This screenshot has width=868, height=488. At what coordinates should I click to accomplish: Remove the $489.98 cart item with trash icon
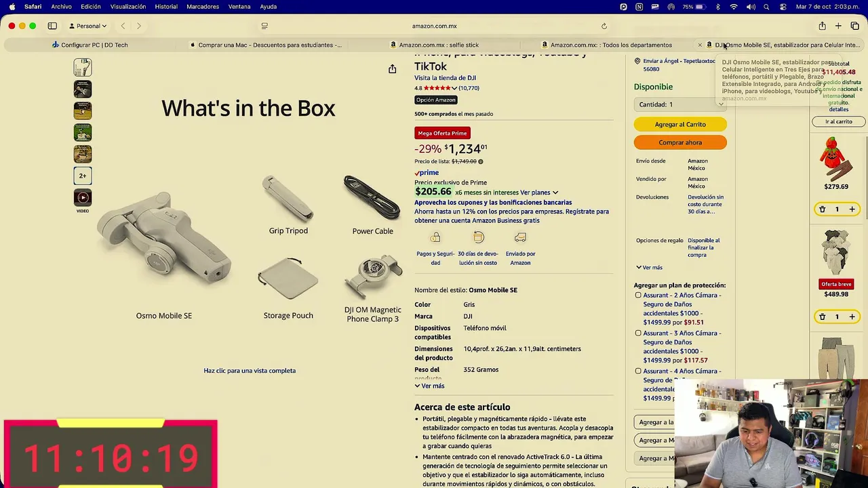click(x=822, y=317)
